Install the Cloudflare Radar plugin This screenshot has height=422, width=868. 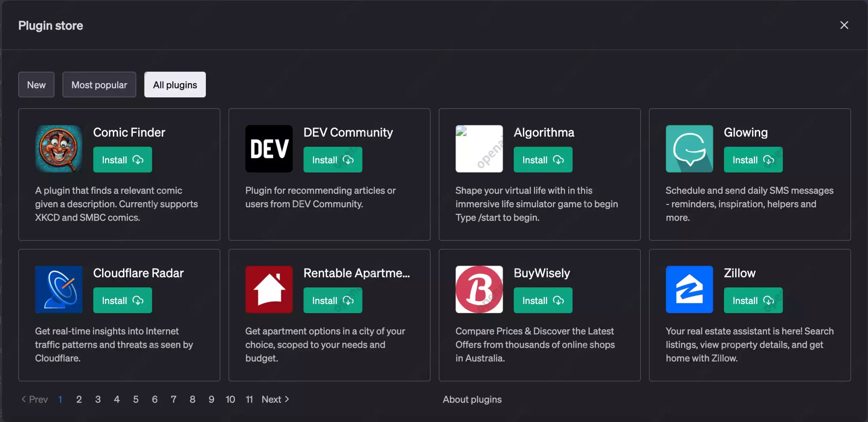pyautogui.click(x=122, y=300)
